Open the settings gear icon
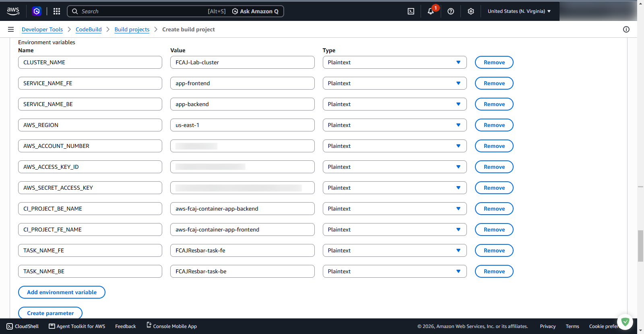The width and height of the screenshot is (644, 334). click(471, 11)
